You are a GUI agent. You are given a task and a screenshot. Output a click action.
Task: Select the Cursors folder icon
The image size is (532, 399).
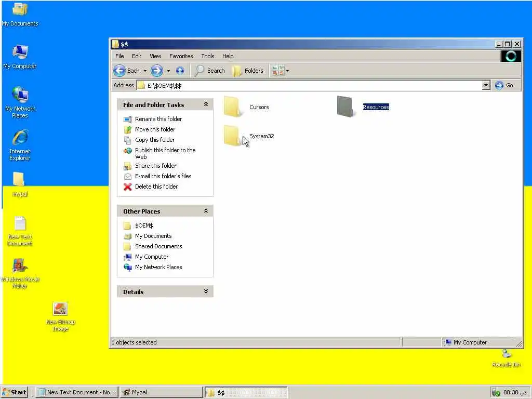click(232, 107)
